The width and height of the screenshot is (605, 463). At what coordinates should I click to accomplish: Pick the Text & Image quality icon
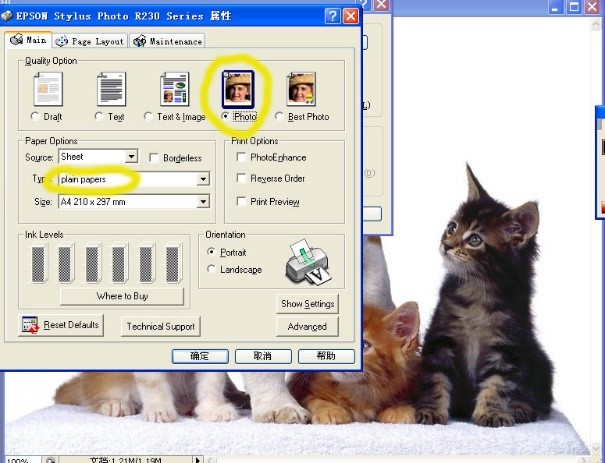[x=174, y=89]
